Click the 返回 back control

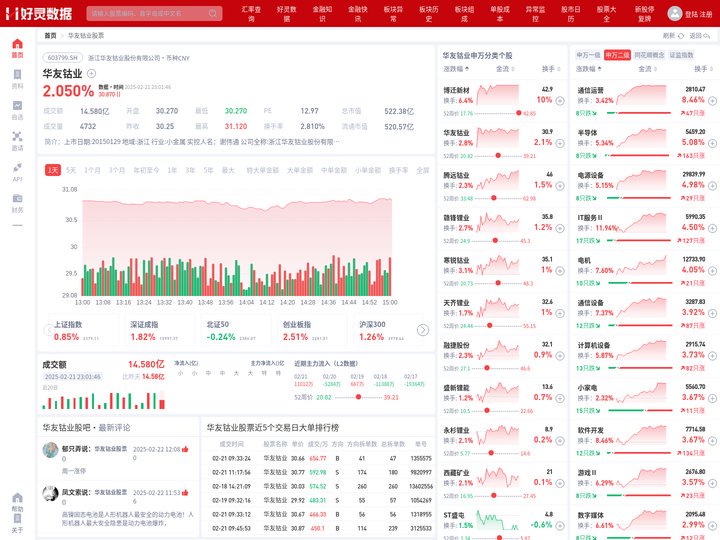point(700,35)
